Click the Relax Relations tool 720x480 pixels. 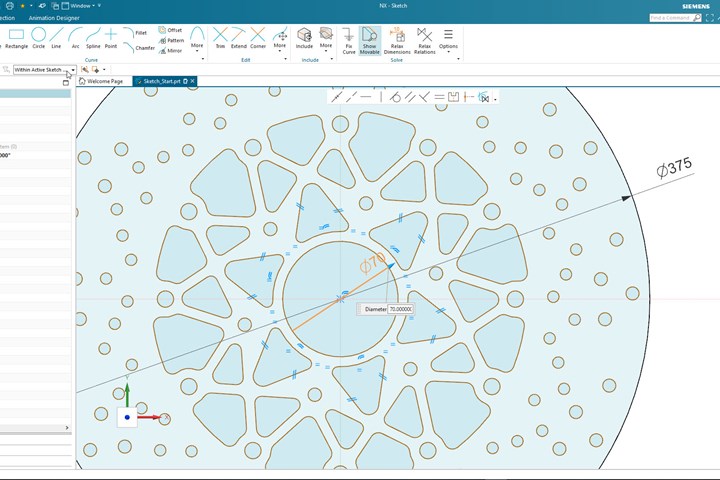(x=425, y=41)
